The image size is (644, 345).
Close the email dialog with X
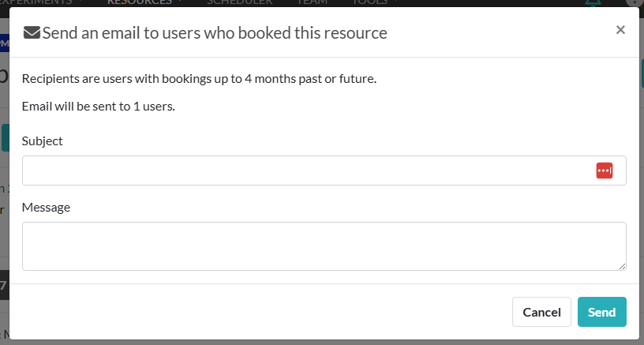coord(620,30)
